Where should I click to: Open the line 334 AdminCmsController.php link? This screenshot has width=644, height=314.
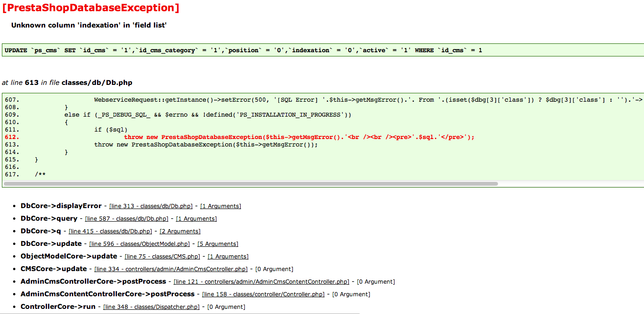171,269
